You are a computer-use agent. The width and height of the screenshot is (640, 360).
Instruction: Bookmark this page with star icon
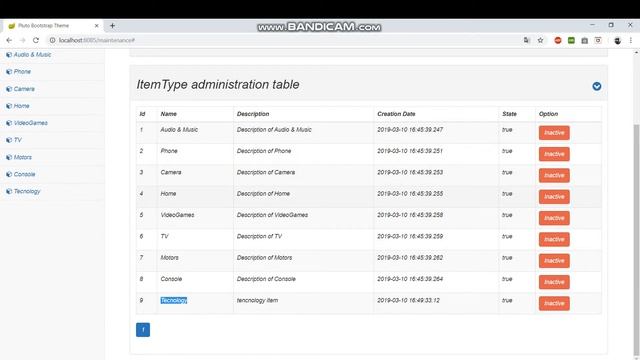(540, 40)
